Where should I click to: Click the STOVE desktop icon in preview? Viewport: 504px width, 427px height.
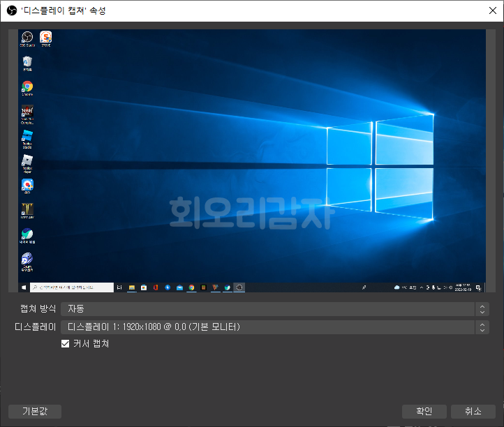tap(45, 39)
